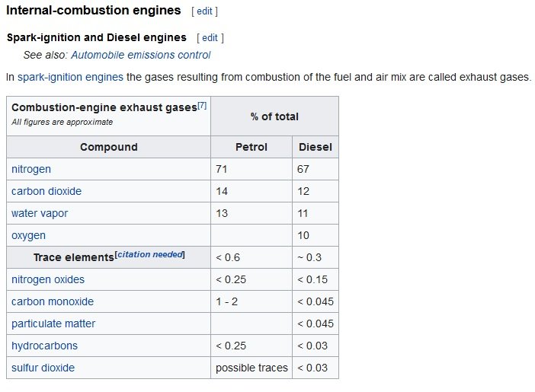This screenshot has height=392, width=535.
Task: Go to the hydrocarbons article
Action: click(x=44, y=346)
